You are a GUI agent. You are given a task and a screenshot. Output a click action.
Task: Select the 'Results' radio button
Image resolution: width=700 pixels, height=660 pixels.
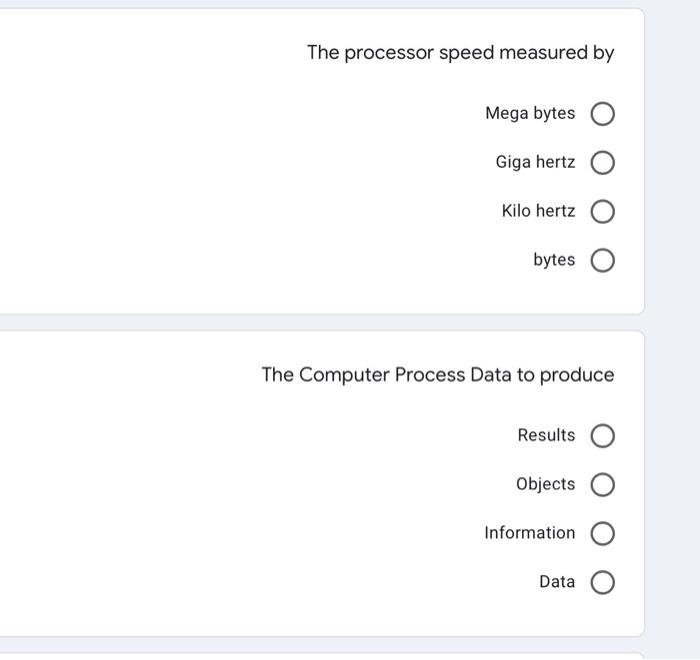(x=602, y=436)
